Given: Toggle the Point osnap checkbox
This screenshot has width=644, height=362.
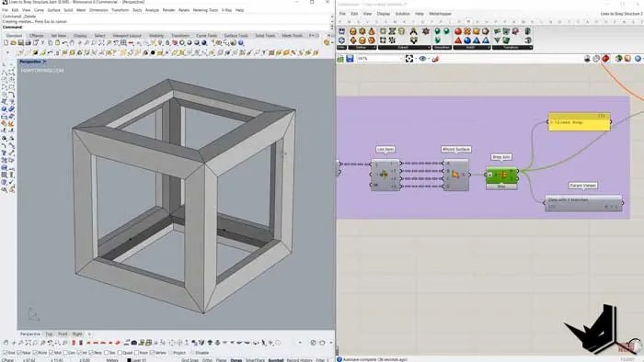Looking at the screenshot, I should [x=35, y=353].
